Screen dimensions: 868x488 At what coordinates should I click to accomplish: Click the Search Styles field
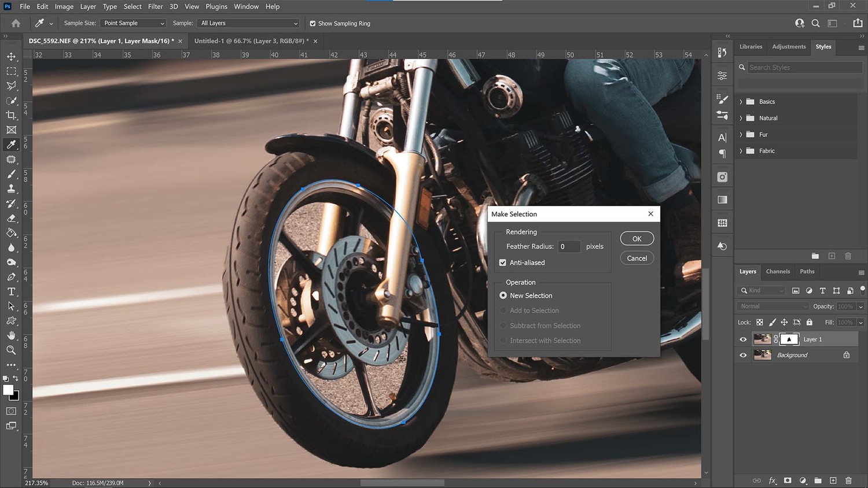804,68
